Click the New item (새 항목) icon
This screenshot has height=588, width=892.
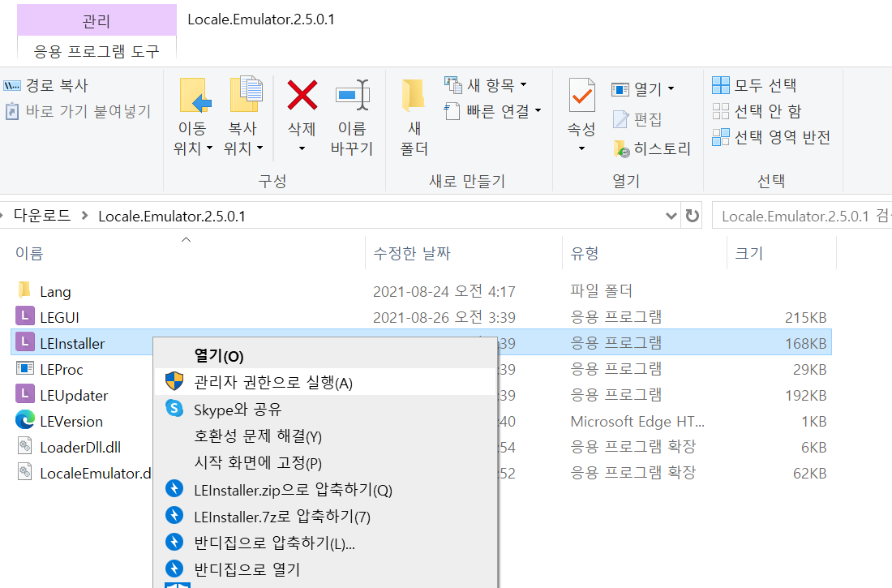click(x=452, y=85)
